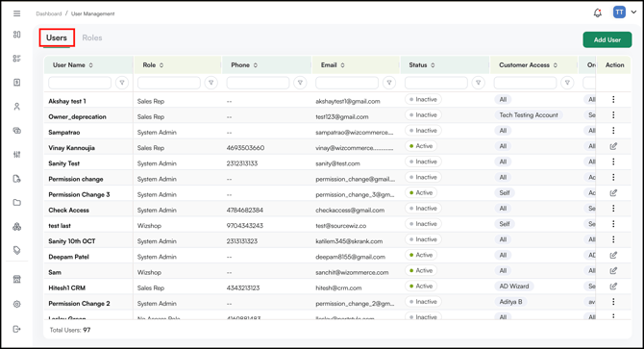The width and height of the screenshot is (644, 349).
Task: Open action menu for Permission Change 2
Action: (613, 302)
